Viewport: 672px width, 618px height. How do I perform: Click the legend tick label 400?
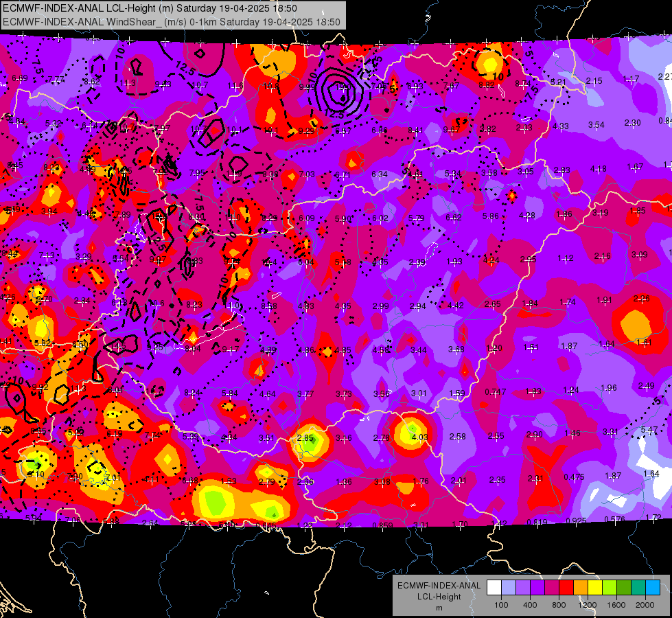pos(530,605)
